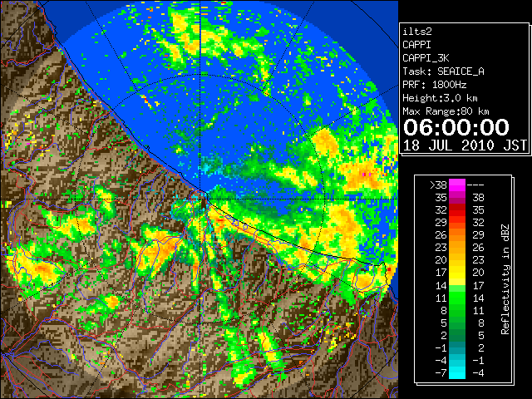The height and width of the screenshot is (399, 532).
Task: Click the '18 JUL 2010 JST' date
Action: pyautogui.click(x=465, y=145)
